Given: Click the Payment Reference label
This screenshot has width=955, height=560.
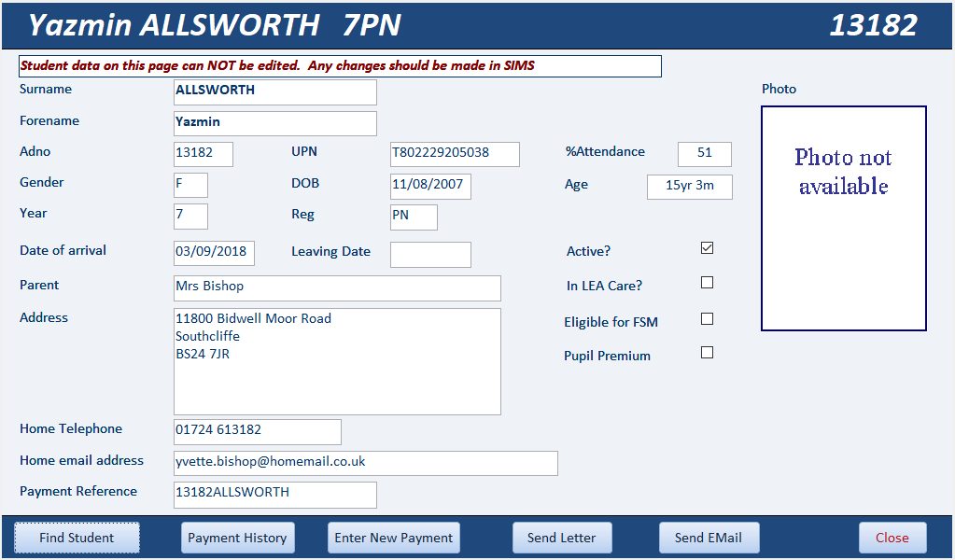Looking at the screenshot, I should coord(78,491).
